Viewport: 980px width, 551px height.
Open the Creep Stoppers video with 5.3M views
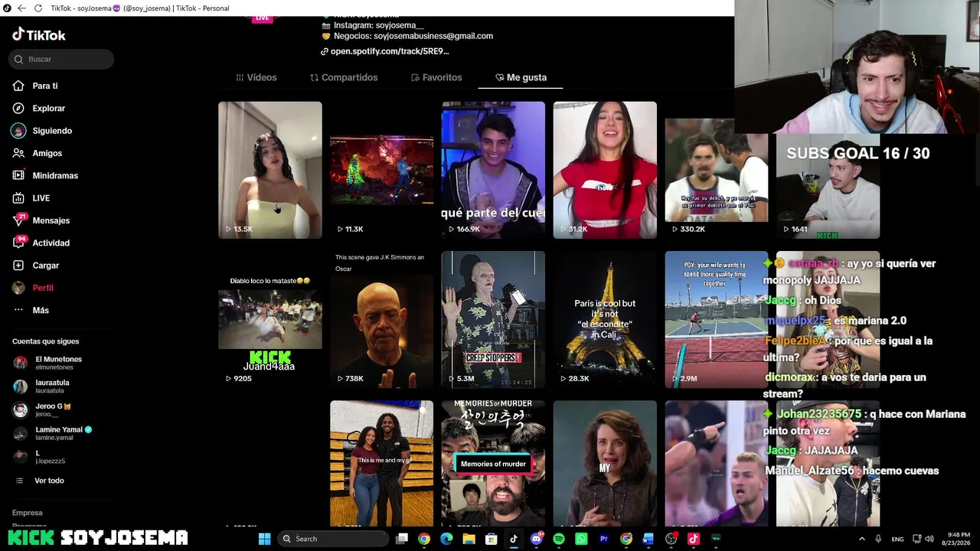493,319
